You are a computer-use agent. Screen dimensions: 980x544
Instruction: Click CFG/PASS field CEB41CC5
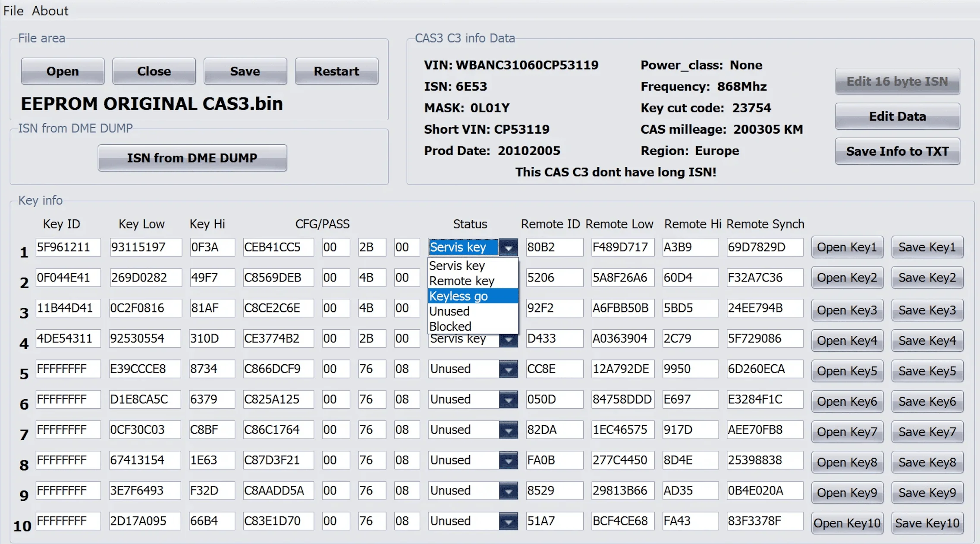[x=278, y=247]
